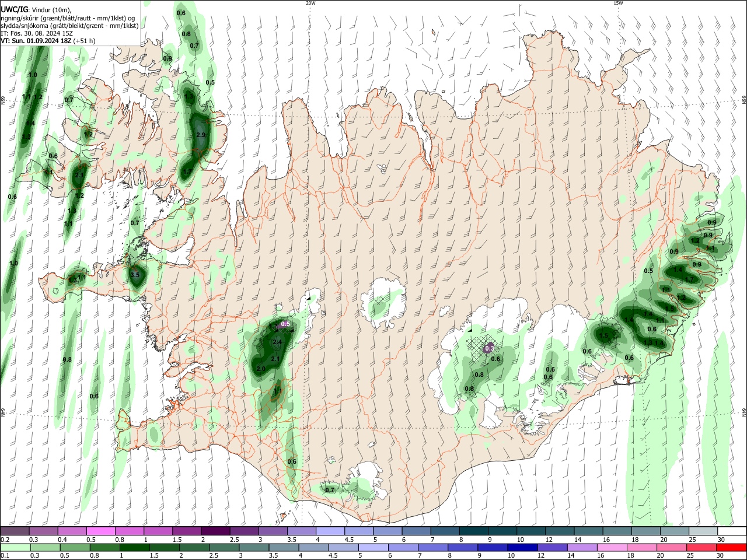The image size is (747, 560).
Task: Pick the darkest green 1–1.5 swatch in lower legend
Action: pos(134,547)
